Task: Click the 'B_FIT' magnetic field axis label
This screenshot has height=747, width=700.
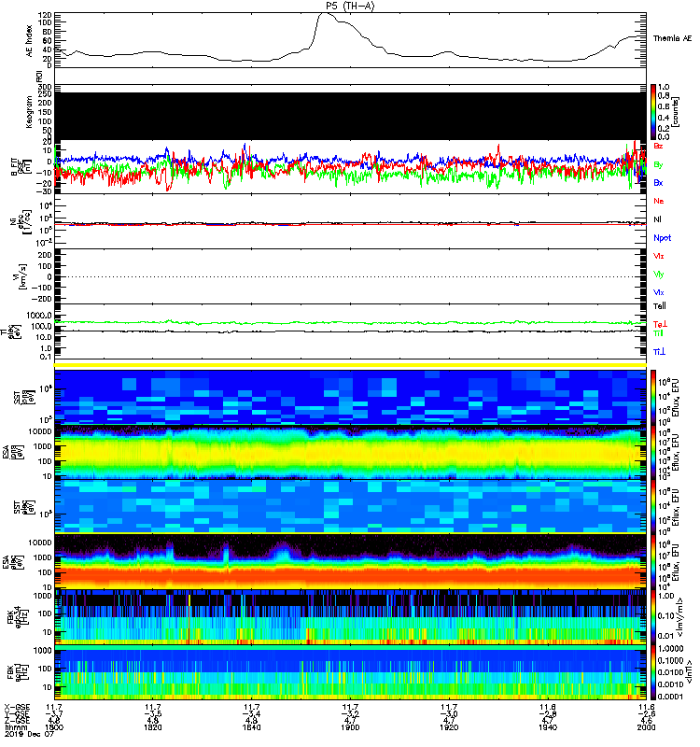Action: (x=14, y=167)
